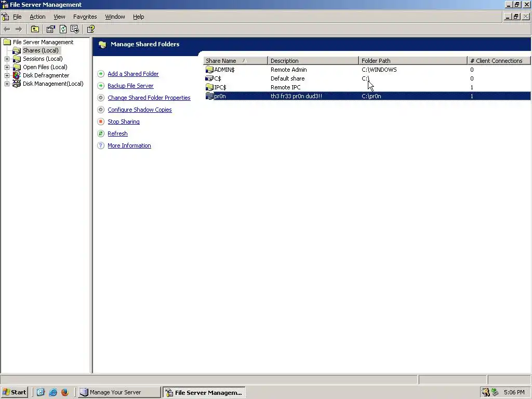This screenshot has width=532, height=399.
Task: Click the Open Files (Local) tree icon
Action: 17,67
